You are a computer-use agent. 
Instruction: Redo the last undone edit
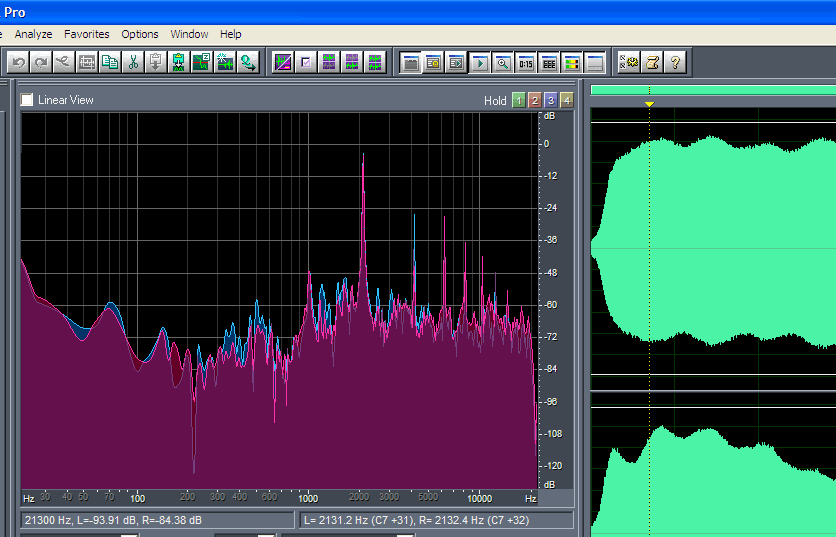point(41,62)
